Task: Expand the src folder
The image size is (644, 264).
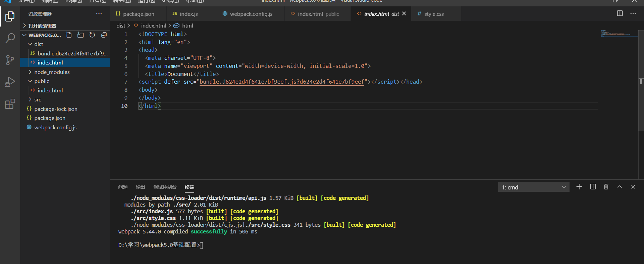Action: pyautogui.click(x=65, y=99)
